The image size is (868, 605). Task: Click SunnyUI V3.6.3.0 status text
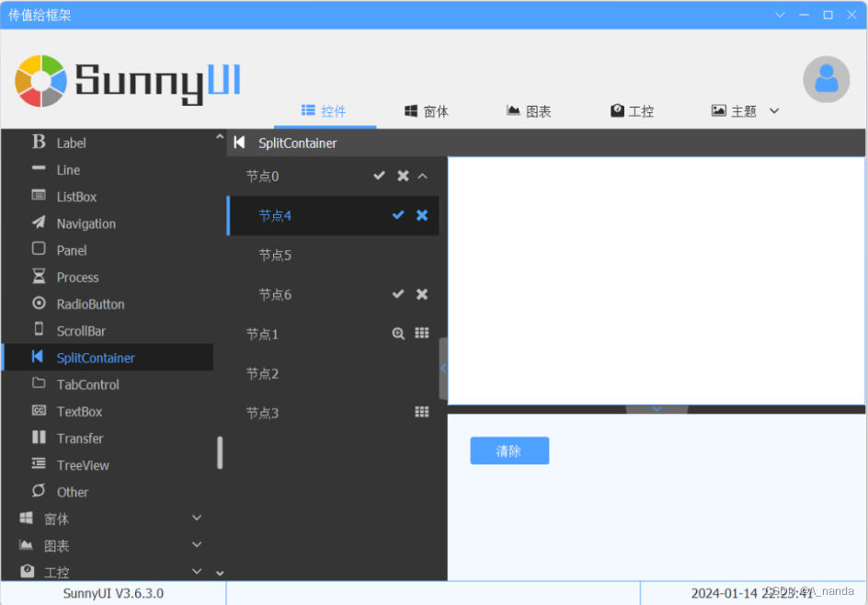tap(113, 593)
